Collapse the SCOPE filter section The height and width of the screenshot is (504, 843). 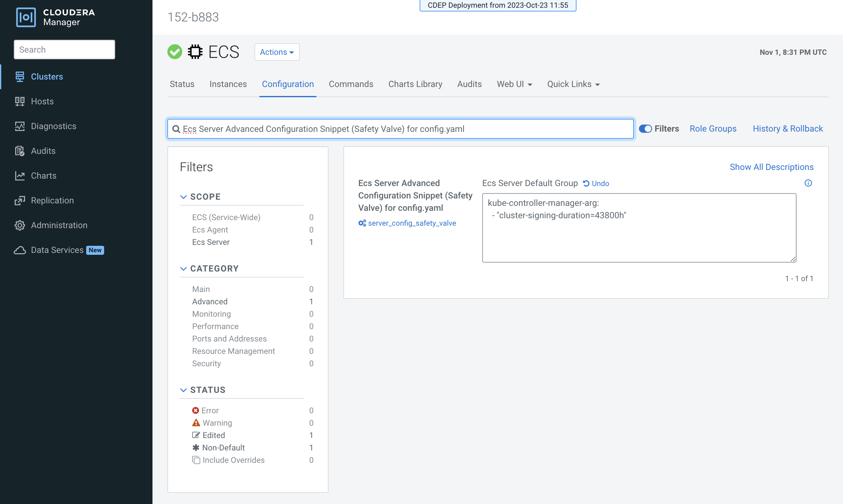click(183, 197)
